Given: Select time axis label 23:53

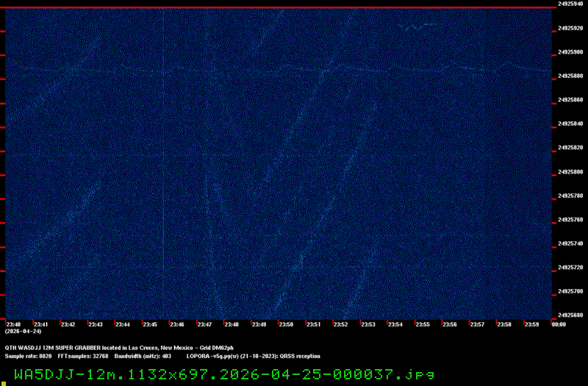Looking at the screenshot, I should click(368, 324).
